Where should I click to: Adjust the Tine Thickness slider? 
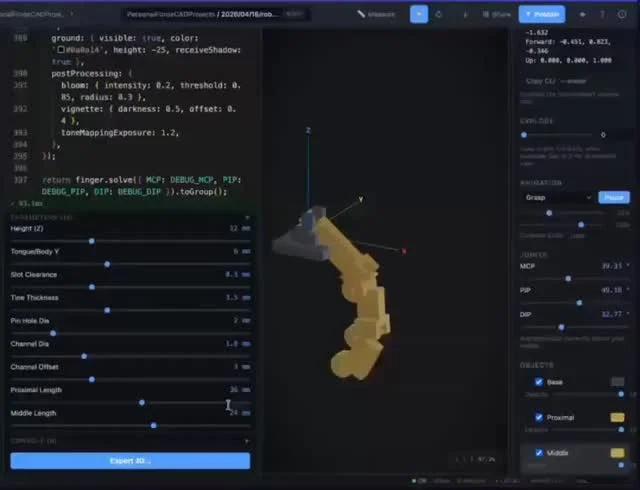click(x=130, y=310)
